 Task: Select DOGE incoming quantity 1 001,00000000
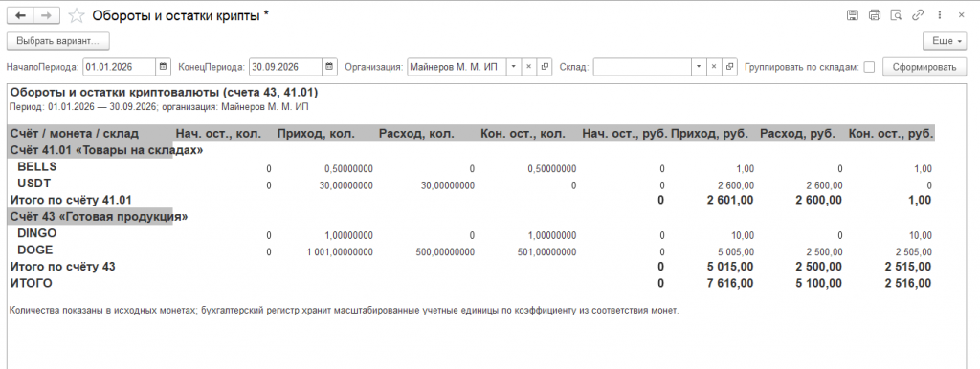340,252
